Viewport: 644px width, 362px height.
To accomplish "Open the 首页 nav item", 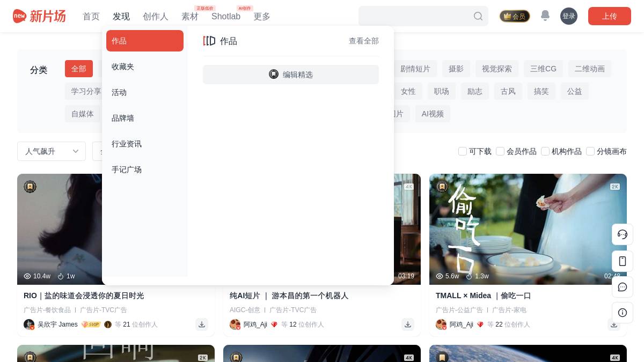I will point(91,17).
